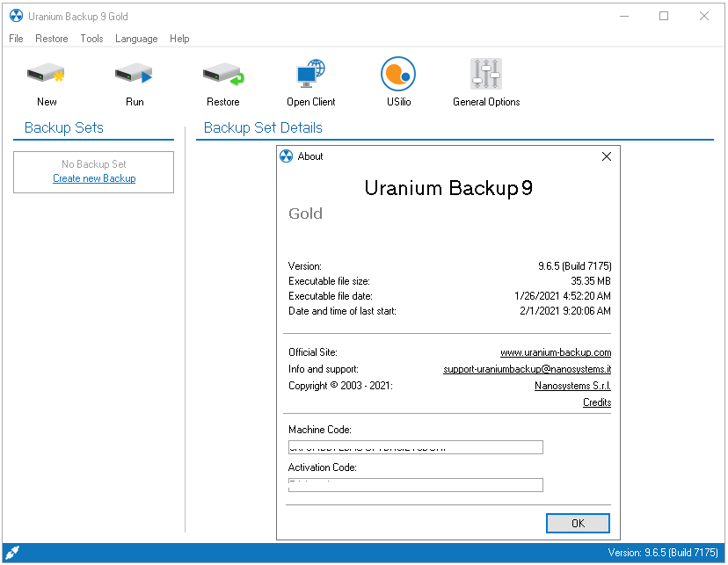Close the About dialog

[607, 156]
